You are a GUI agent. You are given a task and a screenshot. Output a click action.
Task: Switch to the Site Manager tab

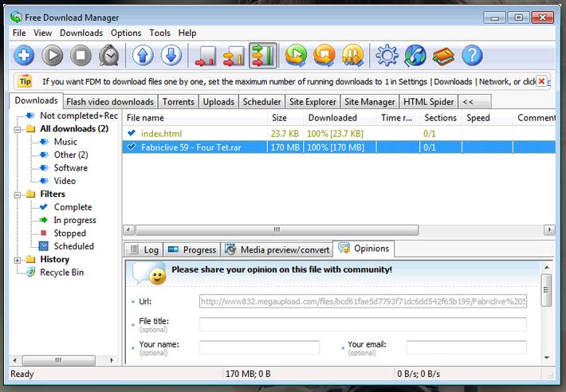370,102
